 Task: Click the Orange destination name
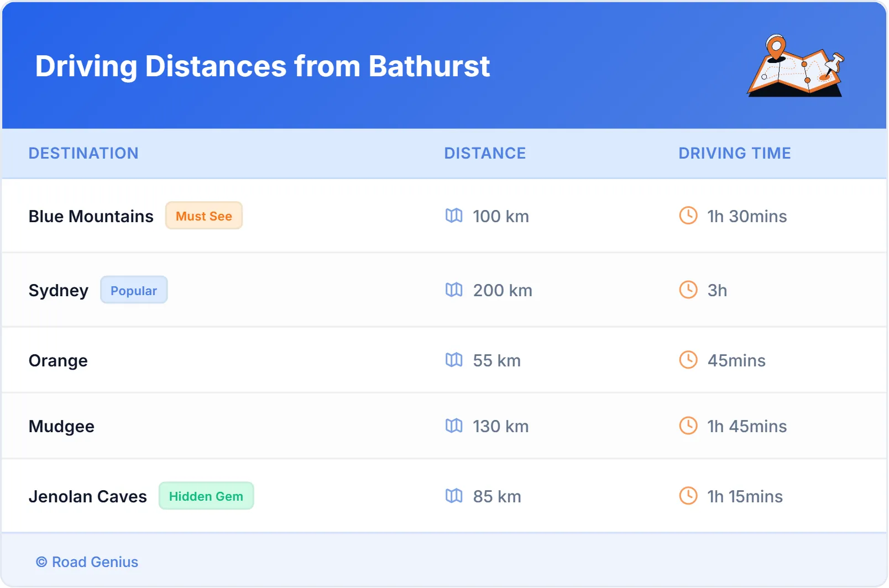point(58,360)
